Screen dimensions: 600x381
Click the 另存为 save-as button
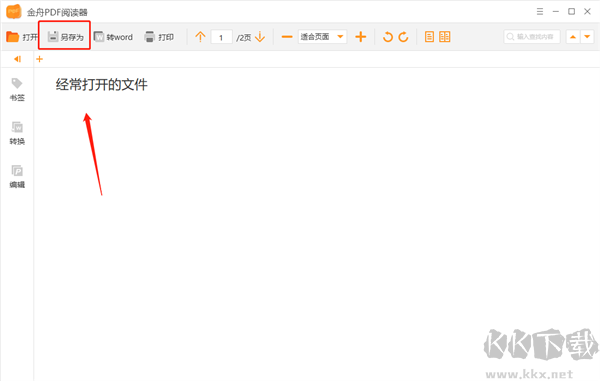tap(65, 37)
